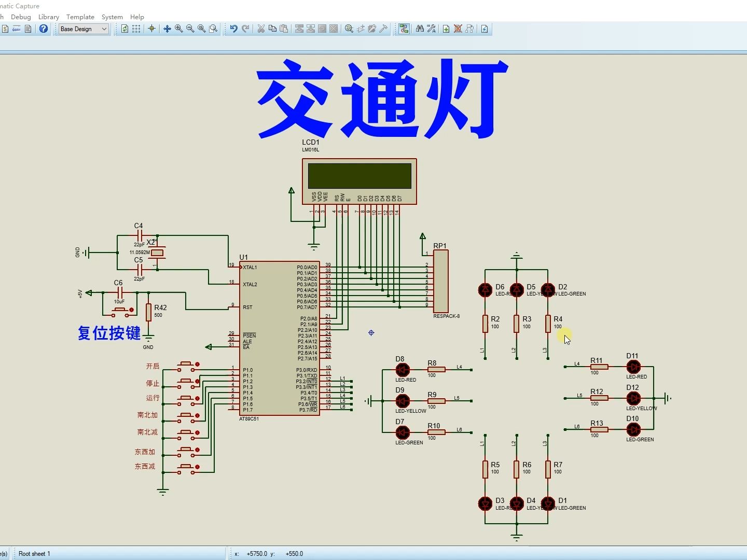Pick parts from libraries icon

(349, 29)
